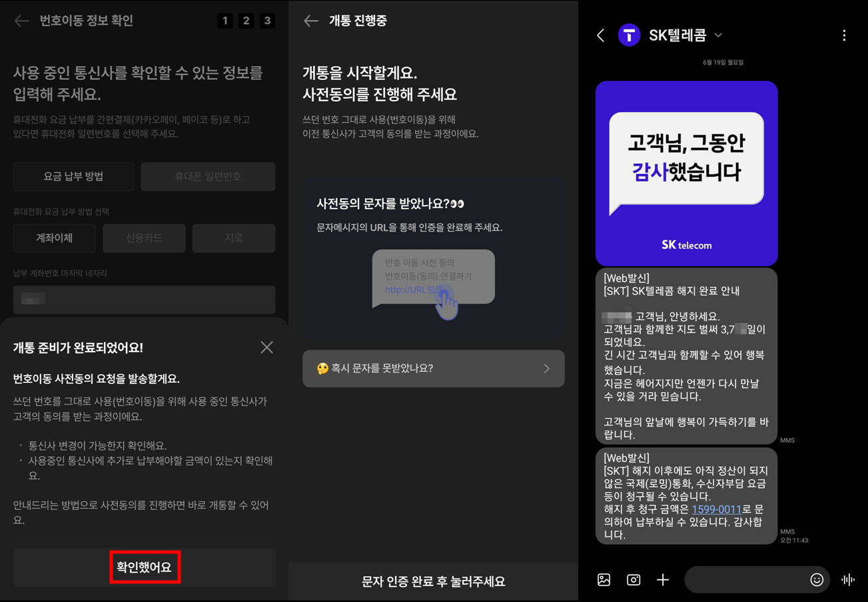The image size is (868, 602).
Task: Select the 요금 납부 방법 tab
Action: tap(73, 176)
